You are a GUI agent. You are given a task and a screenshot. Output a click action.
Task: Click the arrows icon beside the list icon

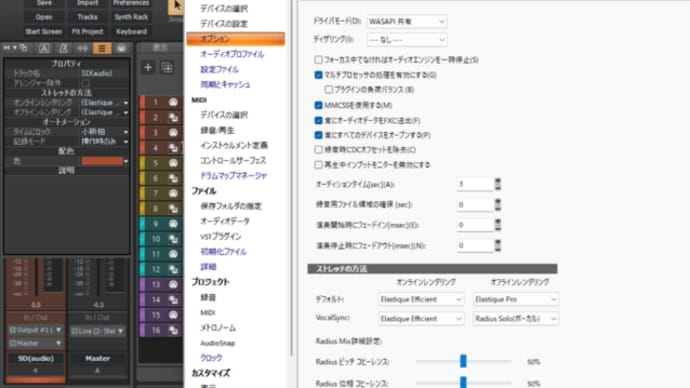click(x=82, y=48)
